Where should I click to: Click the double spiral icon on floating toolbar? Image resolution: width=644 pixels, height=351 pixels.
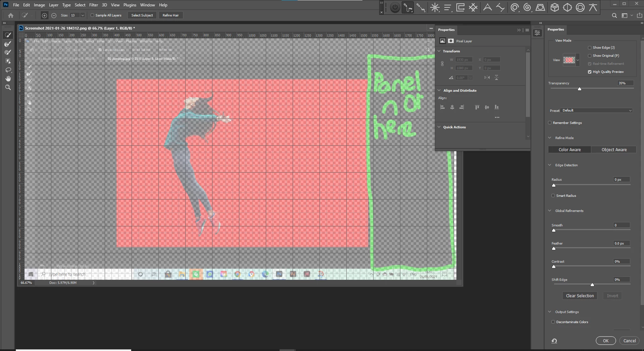527,7
